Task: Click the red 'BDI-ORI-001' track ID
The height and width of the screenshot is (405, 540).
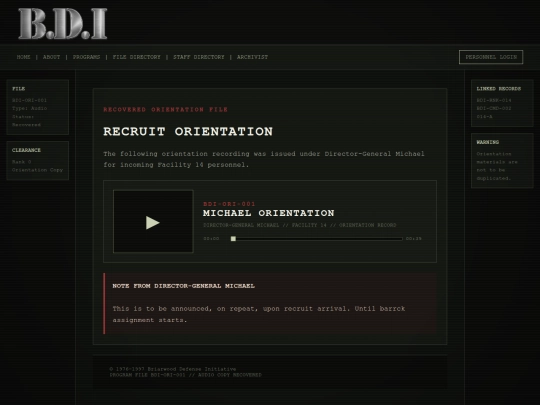Action: [x=229, y=204]
